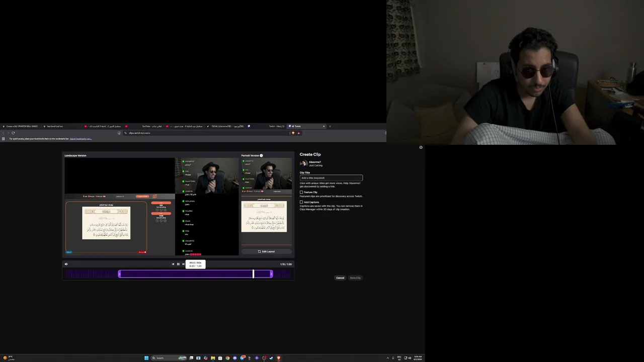644x362 pixels.
Task: Click the Edit Layout button
Action: [x=266, y=251]
